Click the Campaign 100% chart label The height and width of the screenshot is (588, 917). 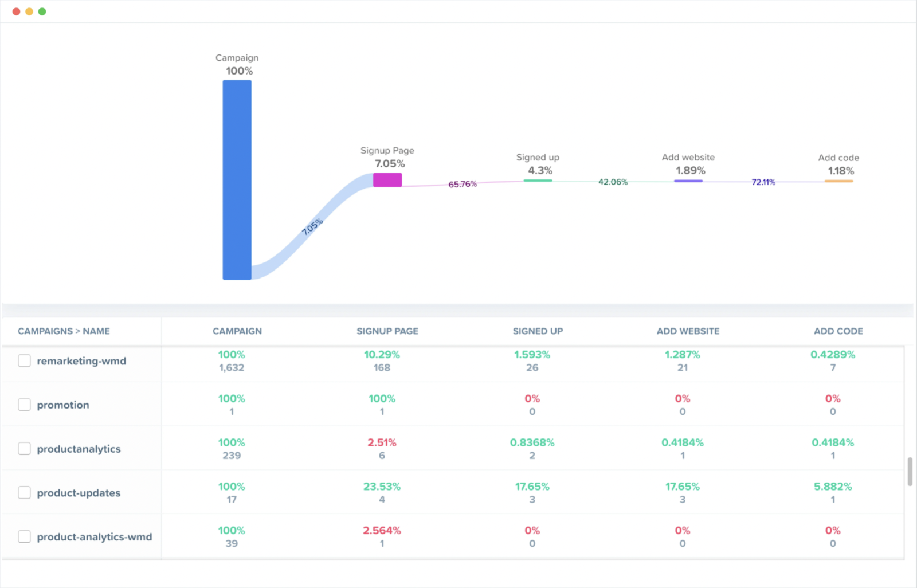tap(237, 64)
